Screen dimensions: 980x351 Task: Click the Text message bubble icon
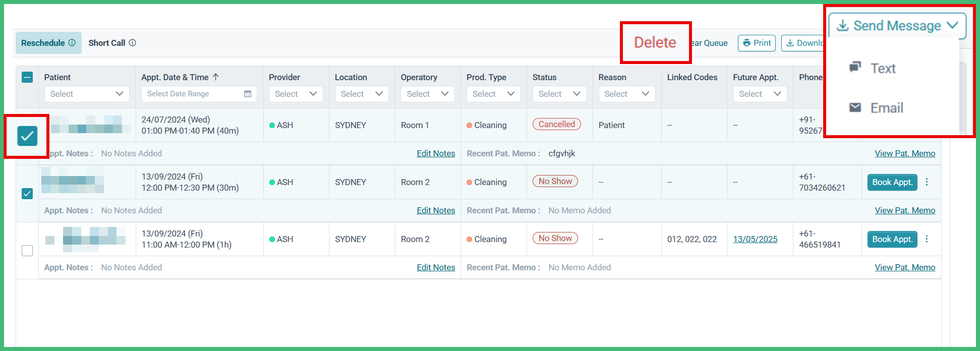click(x=855, y=67)
